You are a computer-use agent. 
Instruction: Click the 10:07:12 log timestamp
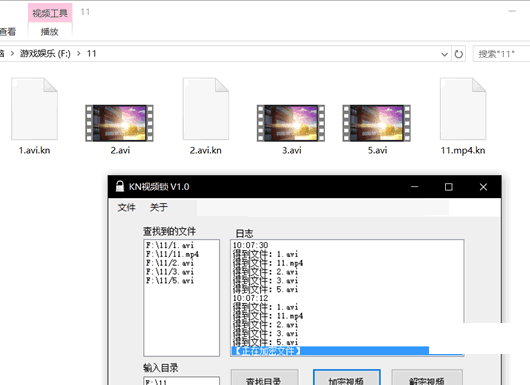point(250,298)
